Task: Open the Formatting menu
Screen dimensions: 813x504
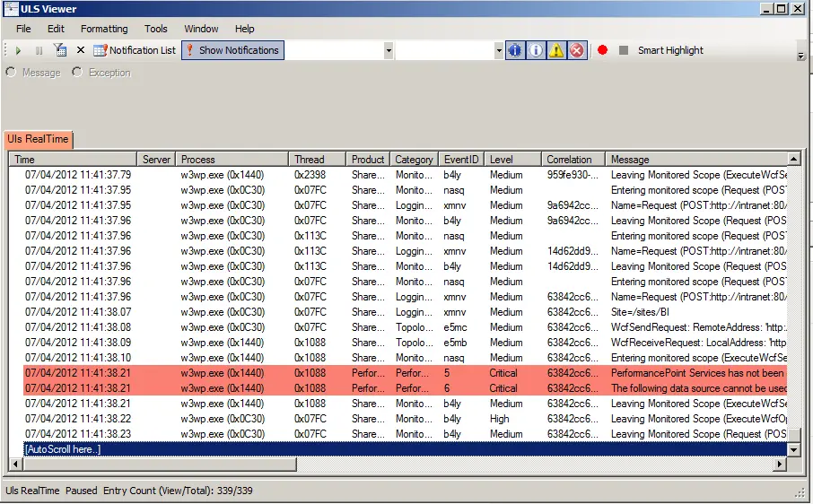Action: (x=104, y=29)
